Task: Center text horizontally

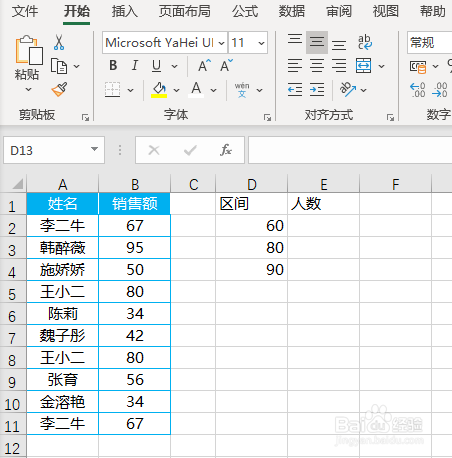Action: (317, 65)
